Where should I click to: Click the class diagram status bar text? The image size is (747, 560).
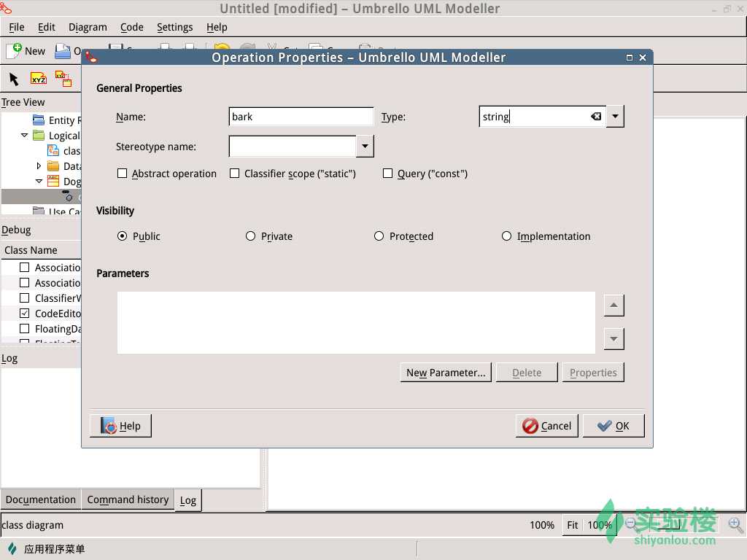(x=32, y=525)
